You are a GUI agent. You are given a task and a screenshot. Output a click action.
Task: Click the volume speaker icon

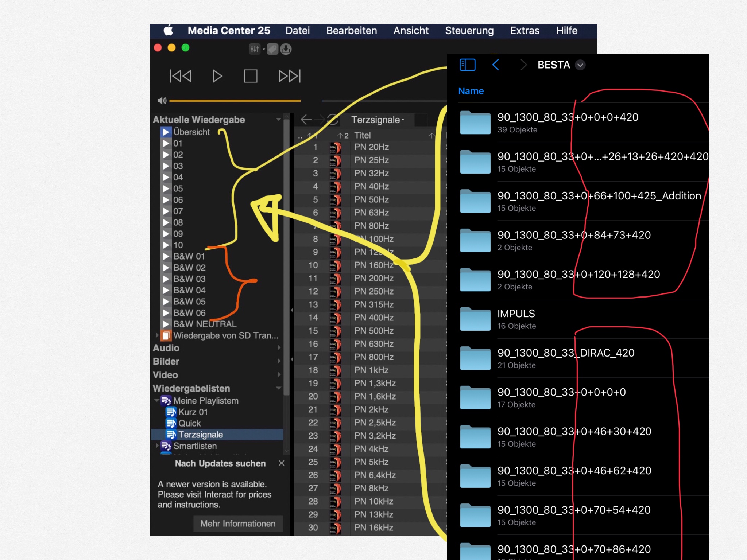point(162,101)
